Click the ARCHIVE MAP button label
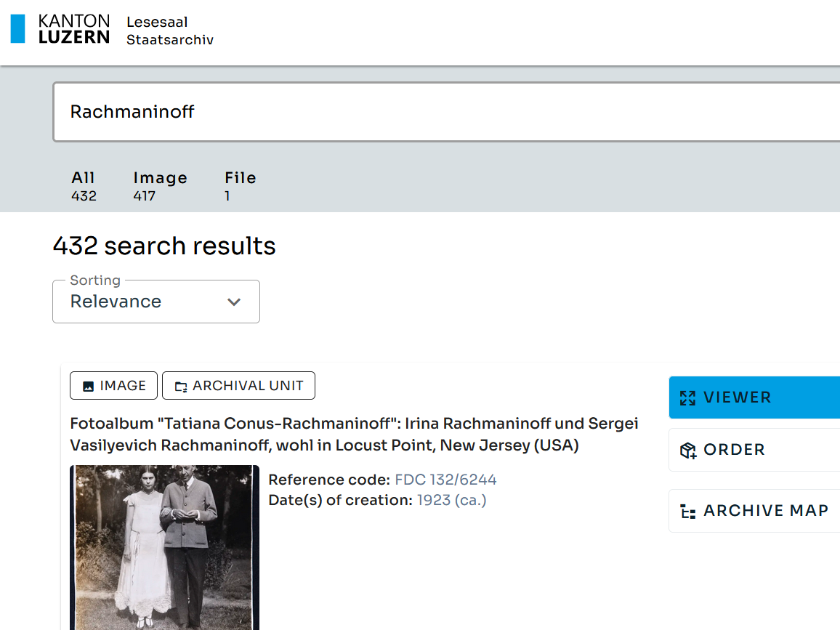The height and width of the screenshot is (630, 840). click(766, 511)
